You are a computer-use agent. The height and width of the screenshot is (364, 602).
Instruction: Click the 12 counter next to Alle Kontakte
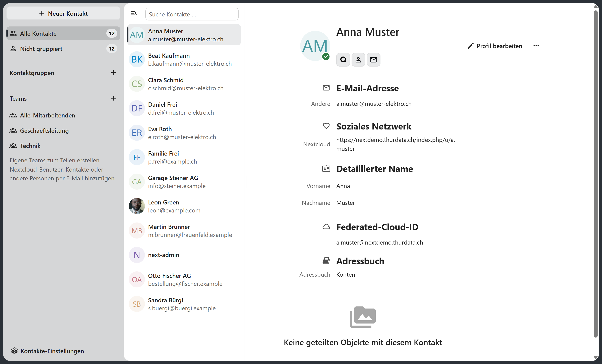click(x=112, y=33)
